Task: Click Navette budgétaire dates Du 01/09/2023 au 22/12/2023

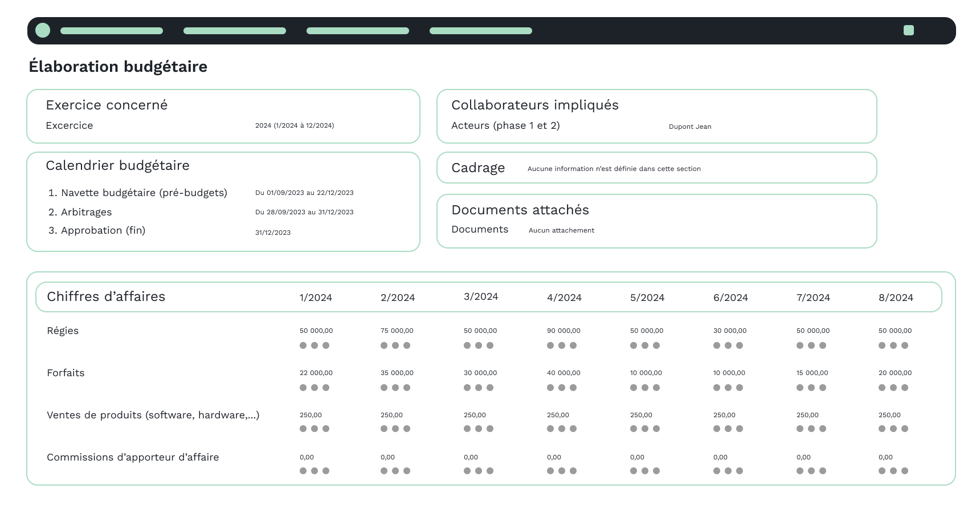Action: point(304,193)
